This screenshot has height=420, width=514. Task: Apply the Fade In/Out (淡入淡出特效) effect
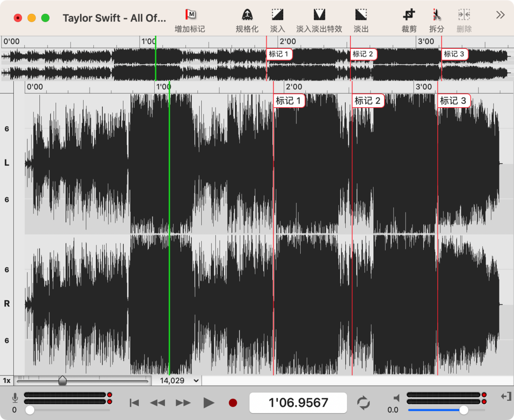(319, 15)
